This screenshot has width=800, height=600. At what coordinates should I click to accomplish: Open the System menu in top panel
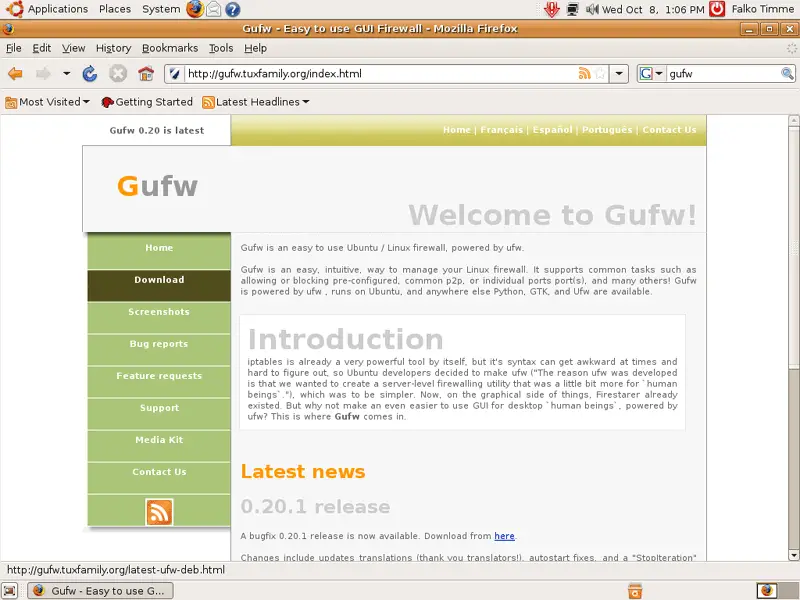(x=161, y=9)
